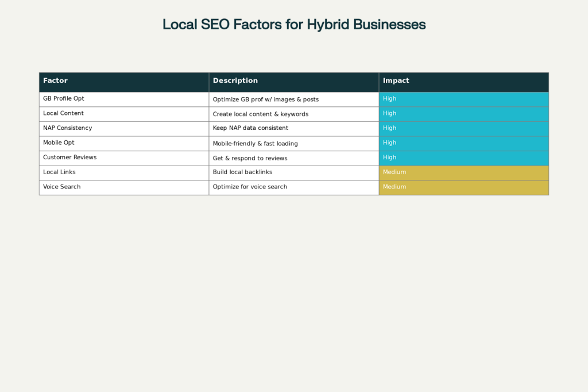The image size is (588, 392).
Task: Click the GB Profile Opt row label
Action: pos(63,98)
